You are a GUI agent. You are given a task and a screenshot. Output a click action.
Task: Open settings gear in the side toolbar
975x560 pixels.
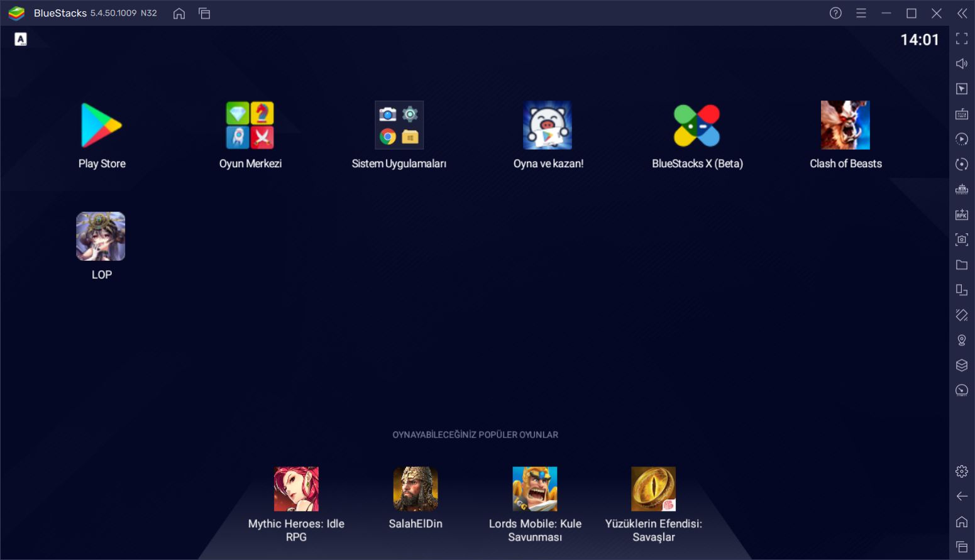(x=962, y=471)
